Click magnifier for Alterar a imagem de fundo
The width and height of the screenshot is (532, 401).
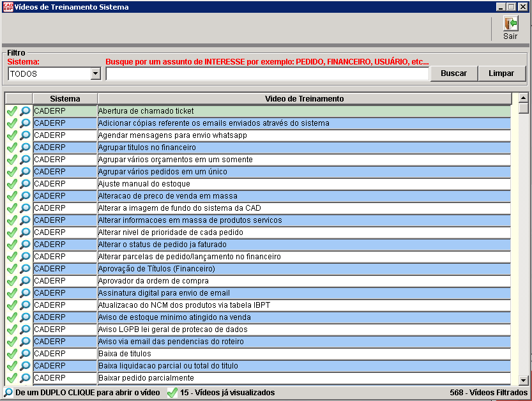coord(25,208)
